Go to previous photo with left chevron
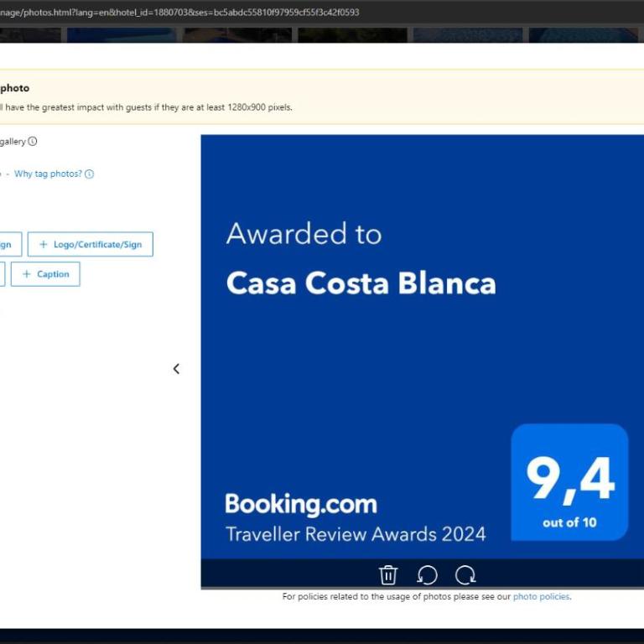 point(176,369)
